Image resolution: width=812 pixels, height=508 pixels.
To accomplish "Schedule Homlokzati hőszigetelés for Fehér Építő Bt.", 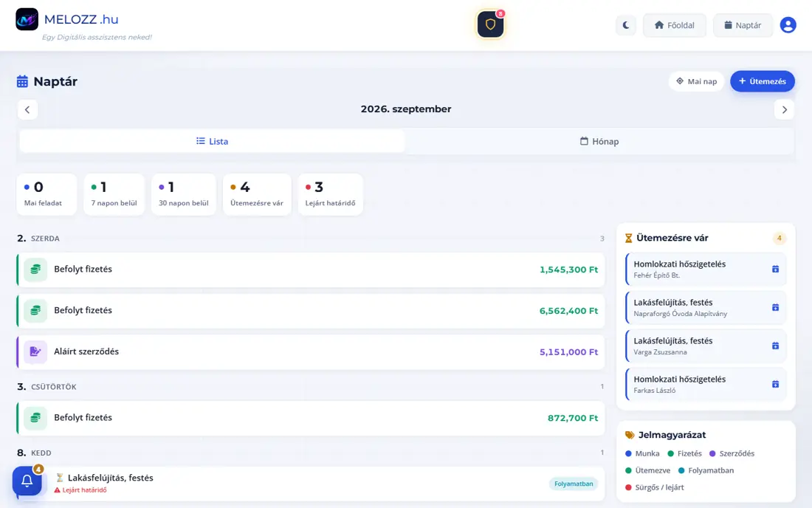I will [x=775, y=270].
